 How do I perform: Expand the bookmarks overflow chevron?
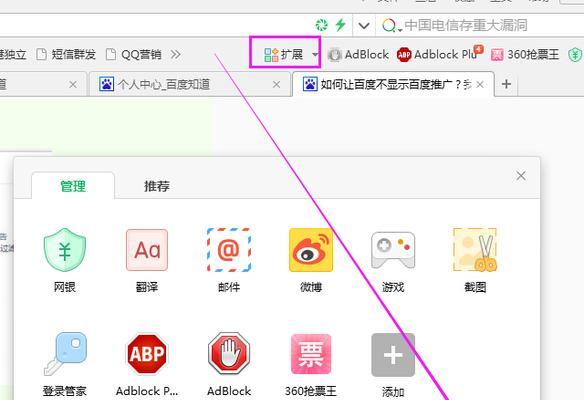pyautogui.click(x=175, y=55)
